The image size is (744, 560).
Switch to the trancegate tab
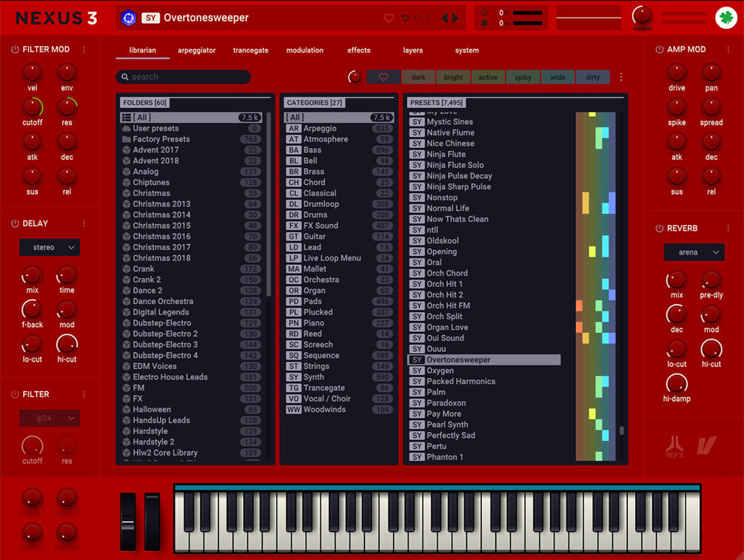(x=250, y=50)
